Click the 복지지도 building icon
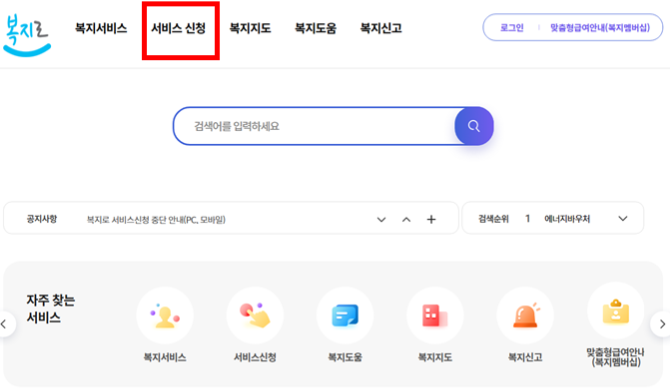The height and width of the screenshot is (392, 670). pyautogui.click(x=435, y=315)
